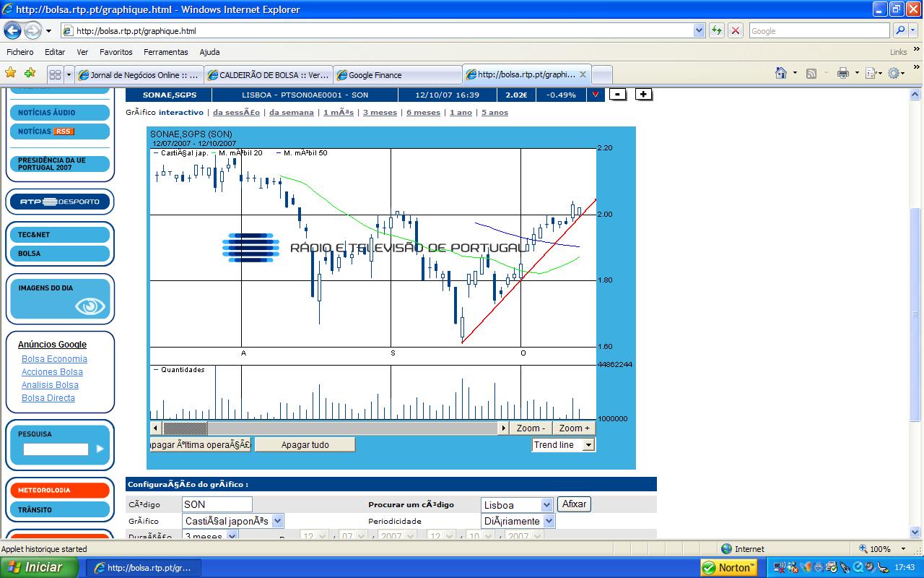Viewport: 924px width, 578px height.
Task: Open the Bolsa Economia ad link
Action: (54, 359)
